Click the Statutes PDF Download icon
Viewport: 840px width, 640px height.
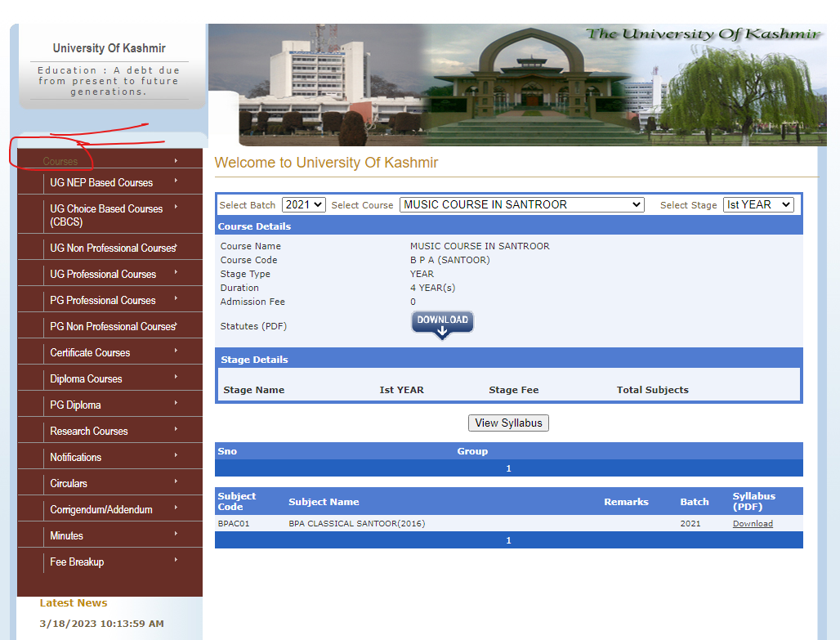442,324
